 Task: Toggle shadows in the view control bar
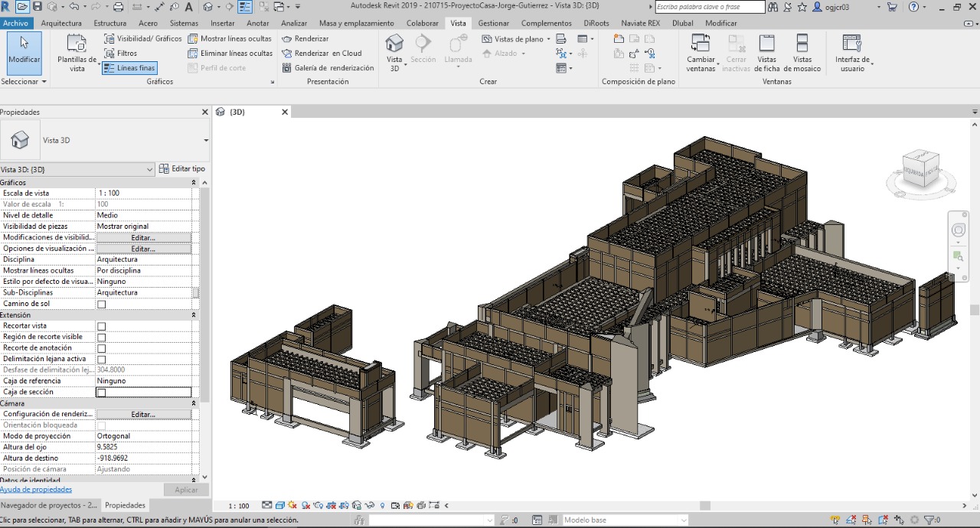point(305,505)
